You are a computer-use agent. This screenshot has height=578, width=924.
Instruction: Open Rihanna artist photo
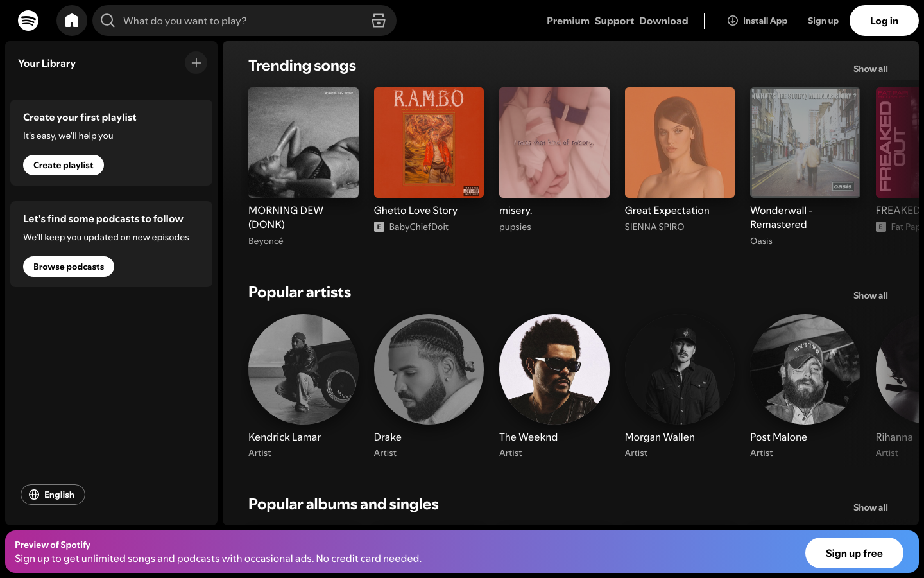(x=897, y=369)
